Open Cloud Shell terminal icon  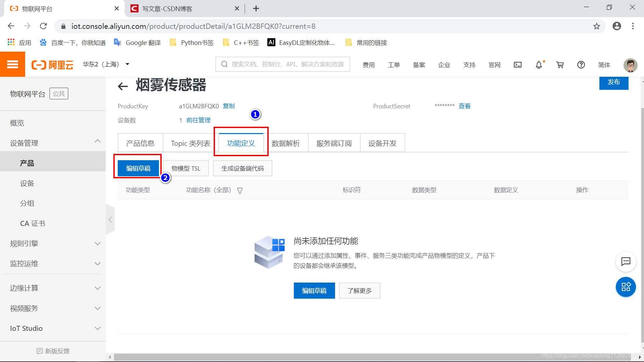[518, 65]
